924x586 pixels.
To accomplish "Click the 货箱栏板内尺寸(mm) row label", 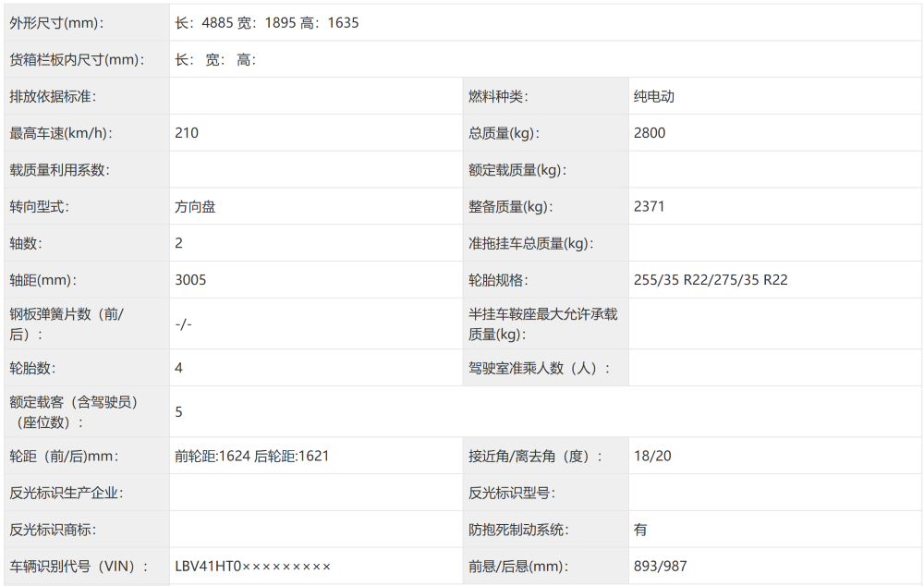I will tap(78, 59).
